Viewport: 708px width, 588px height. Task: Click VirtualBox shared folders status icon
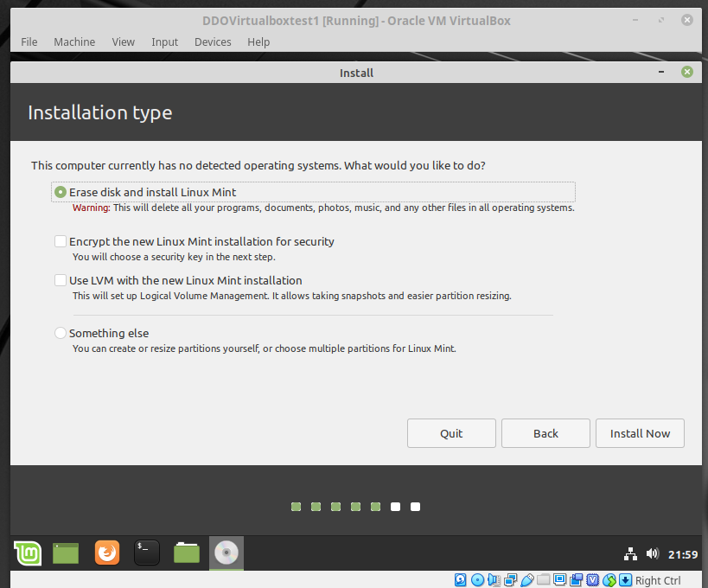point(543,579)
